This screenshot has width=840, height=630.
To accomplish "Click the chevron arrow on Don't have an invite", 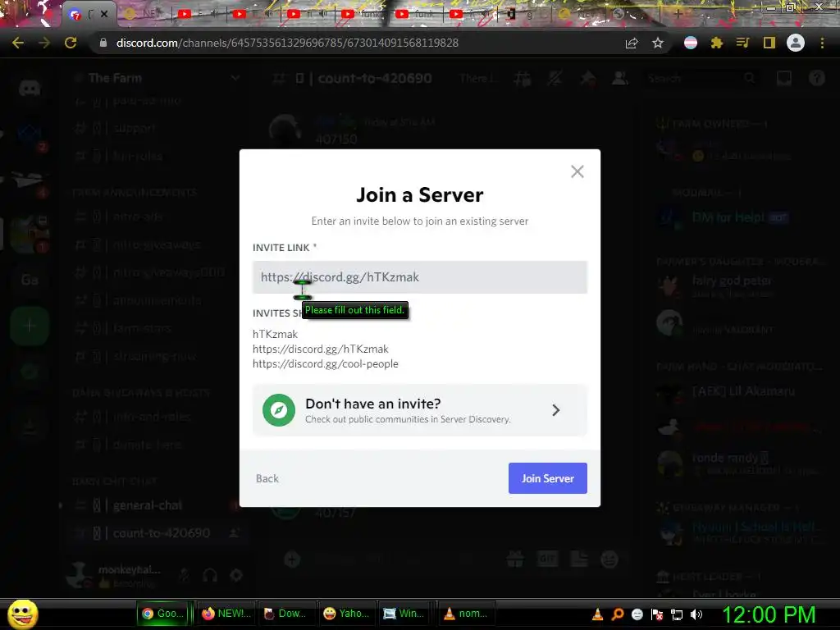I will [x=555, y=410].
